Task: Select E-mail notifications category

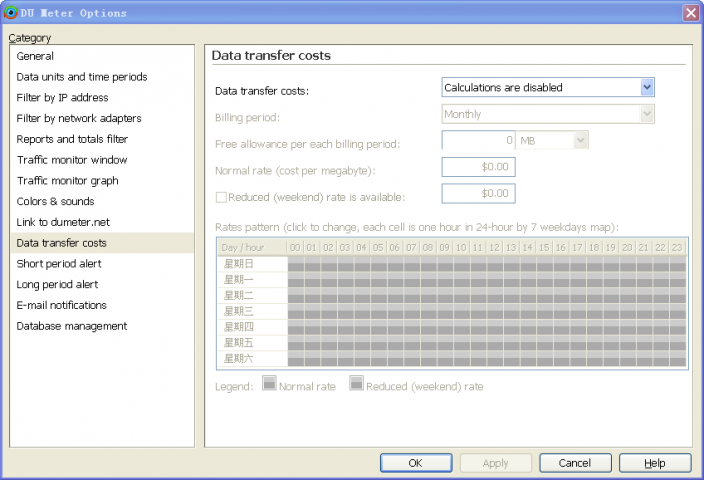Action: click(x=61, y=305)
